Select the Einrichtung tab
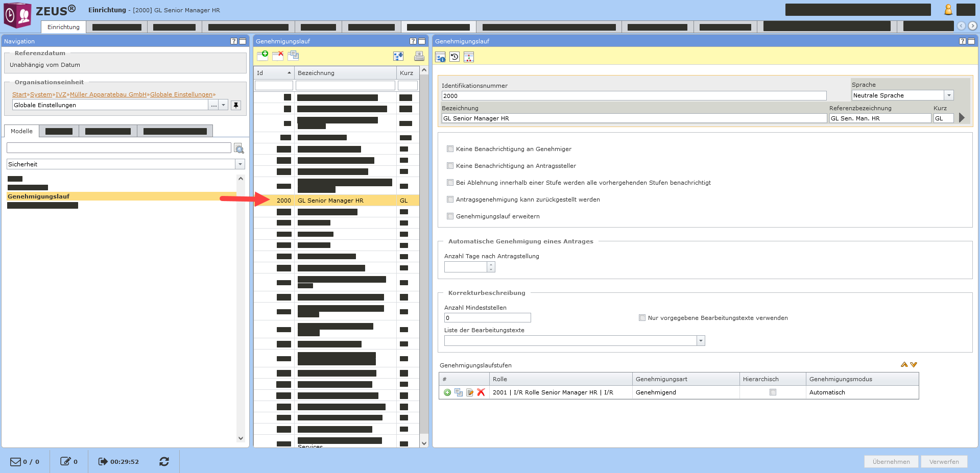The image size is (980, 473). click(63, 27)
